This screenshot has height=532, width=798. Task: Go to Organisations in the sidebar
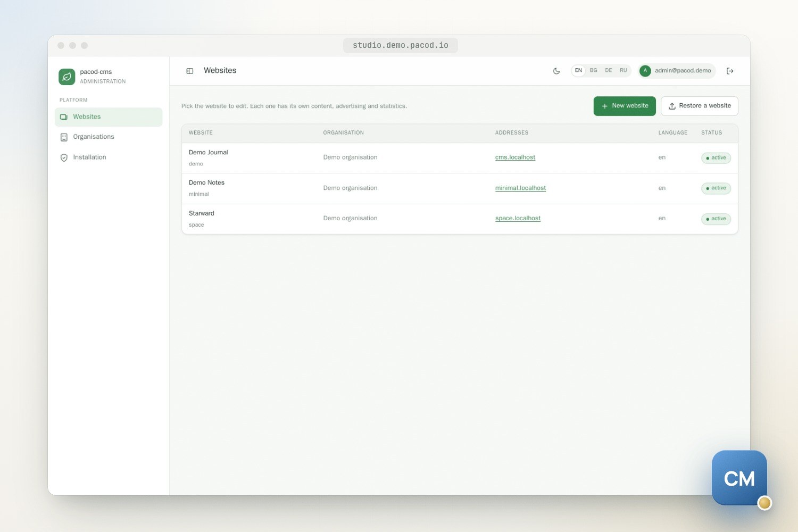[x=109, y=137]
